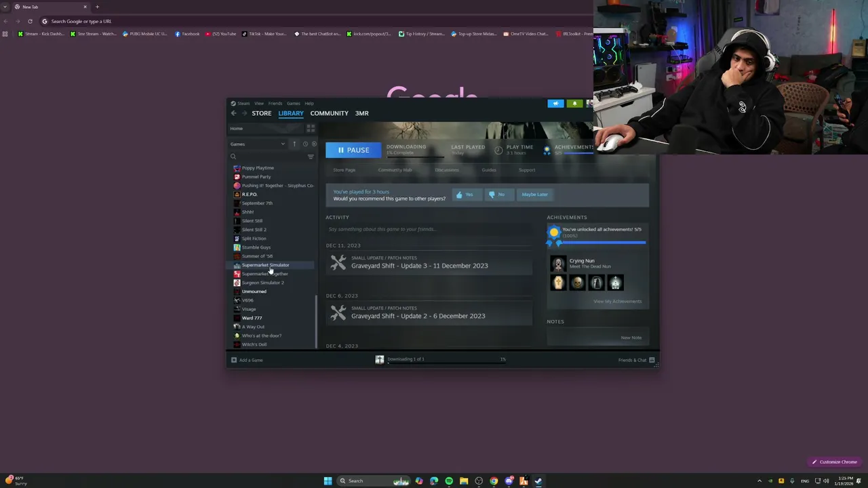Open Discord from the taskbar
The image size is (868, 488).
tap(509, 481)
